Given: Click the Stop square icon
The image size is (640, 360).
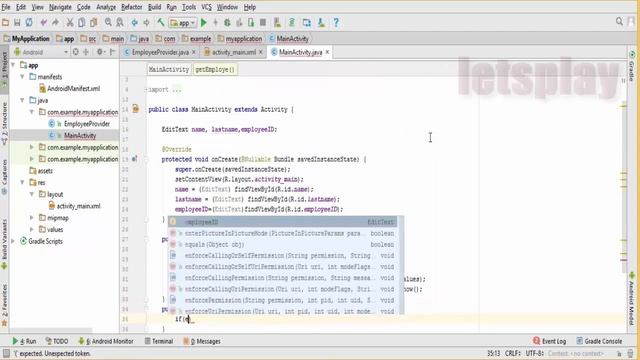Looking at the screenshot, I should click(263, 23).
